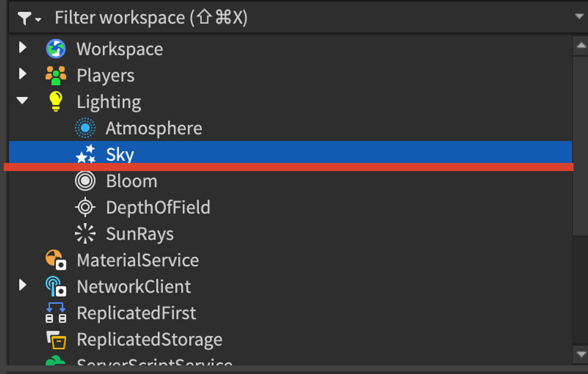Click the scrollbar down arrow
Screen dimensions: 588x374
coord(581,354)
